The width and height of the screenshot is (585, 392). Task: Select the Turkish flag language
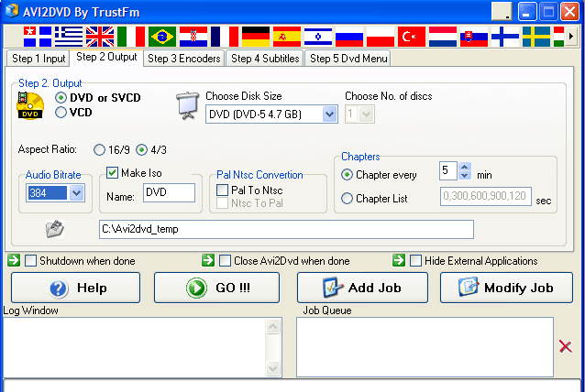coord(412,37)
